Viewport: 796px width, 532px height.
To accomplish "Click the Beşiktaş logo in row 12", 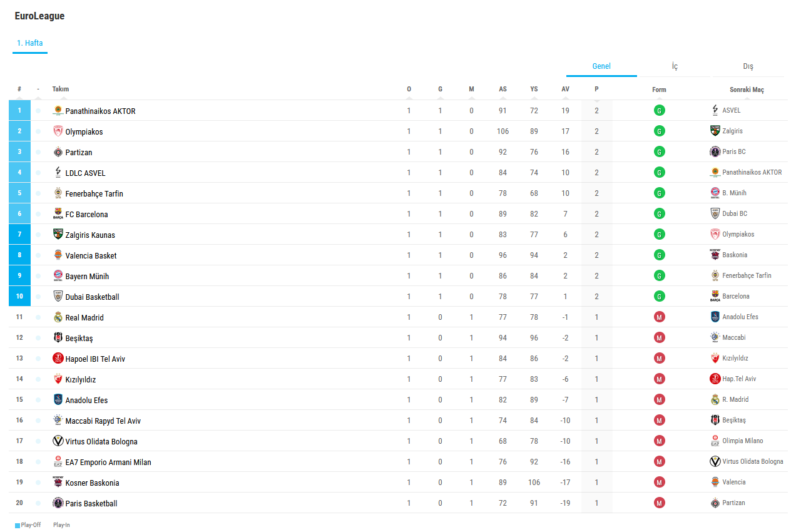I will (x=58, y=338).
